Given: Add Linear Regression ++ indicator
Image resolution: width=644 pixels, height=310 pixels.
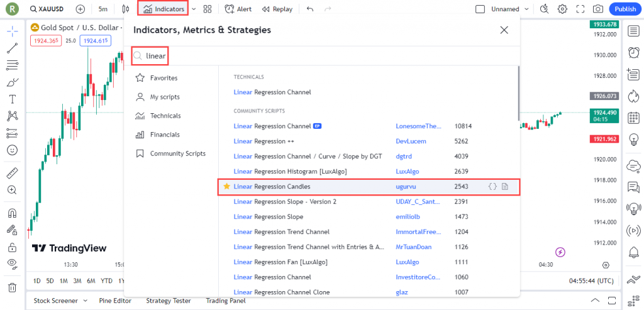Looking at the screenshot, I should (x=264, y=141).
